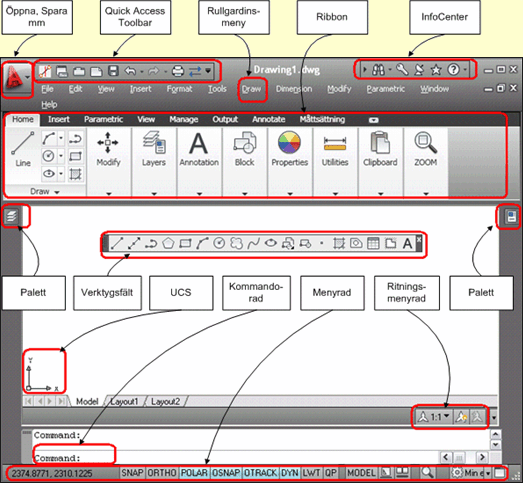Click the Block panel icon
The width and height of the screenshot is (523, 483).
coord(244,143)
